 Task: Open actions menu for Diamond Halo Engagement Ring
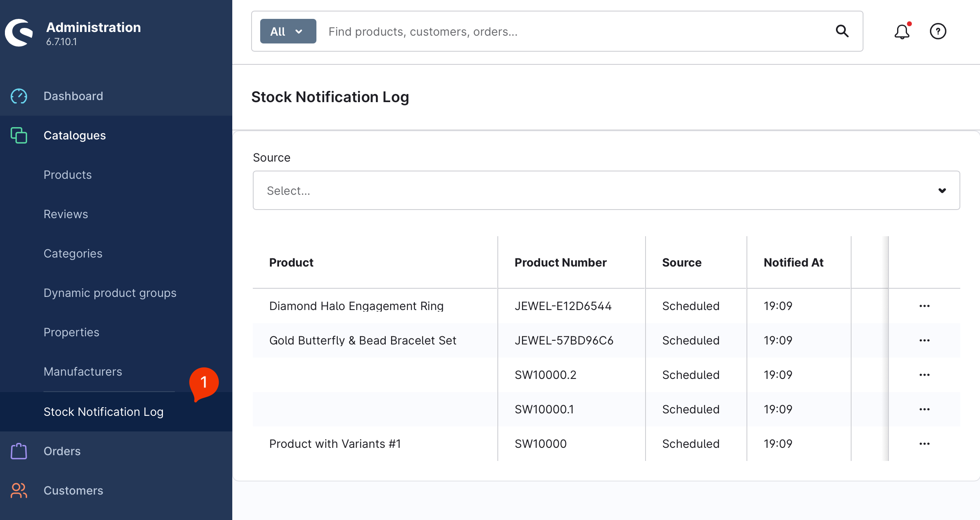(925, 306)
